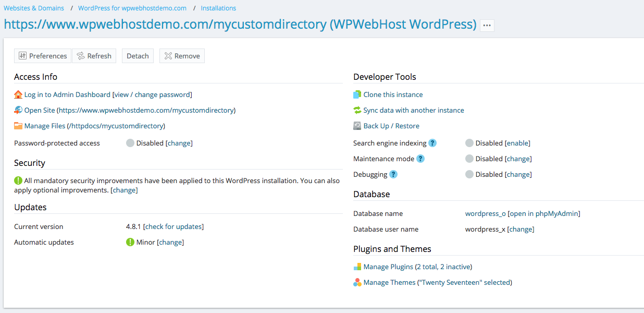The image size is (644, 313).
Task: Enable Search engine indexing
Action: 517,143
